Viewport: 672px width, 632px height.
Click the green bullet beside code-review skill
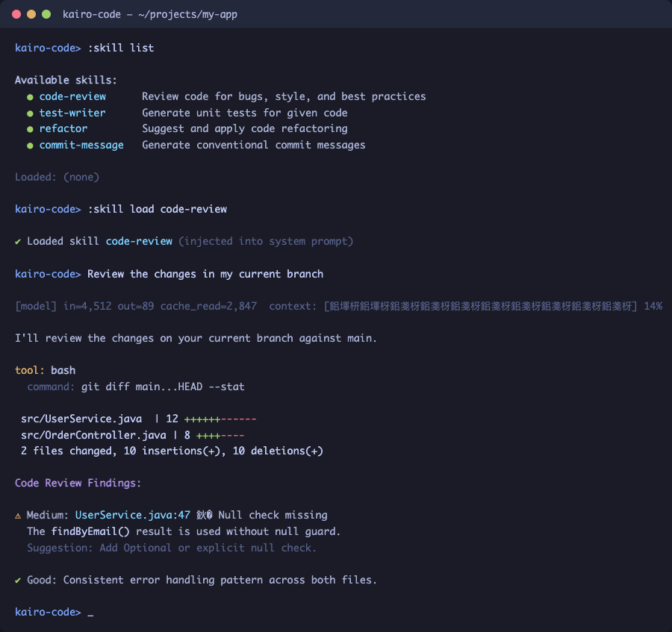coord(30,97)
